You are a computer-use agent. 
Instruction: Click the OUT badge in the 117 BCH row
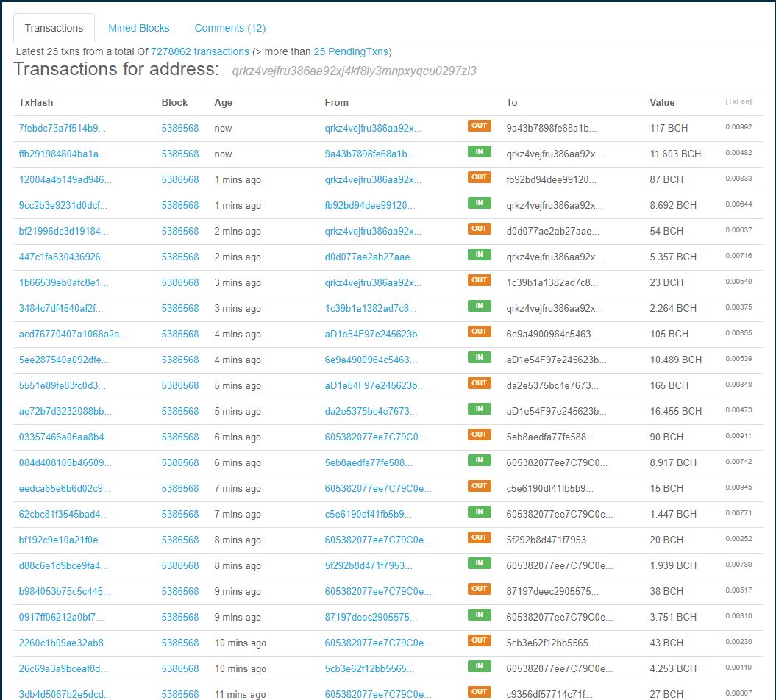coord(479,126)
